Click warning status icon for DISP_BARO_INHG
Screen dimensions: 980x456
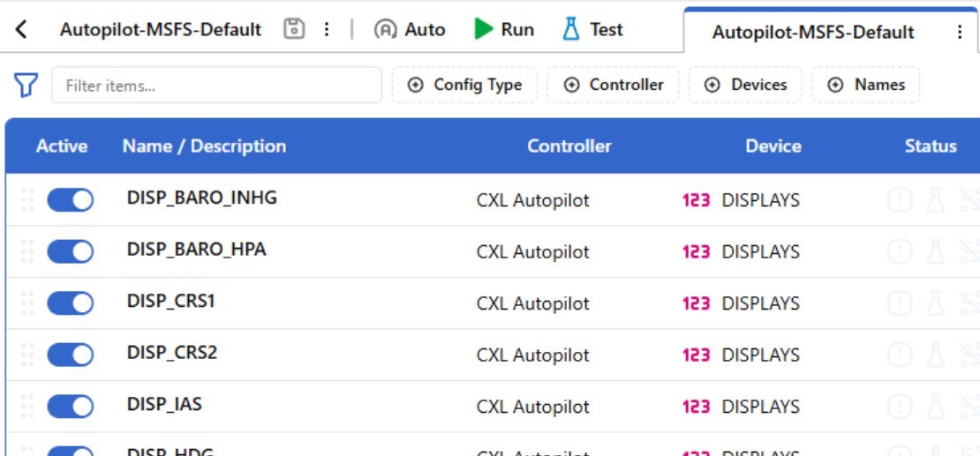[899, 200]
